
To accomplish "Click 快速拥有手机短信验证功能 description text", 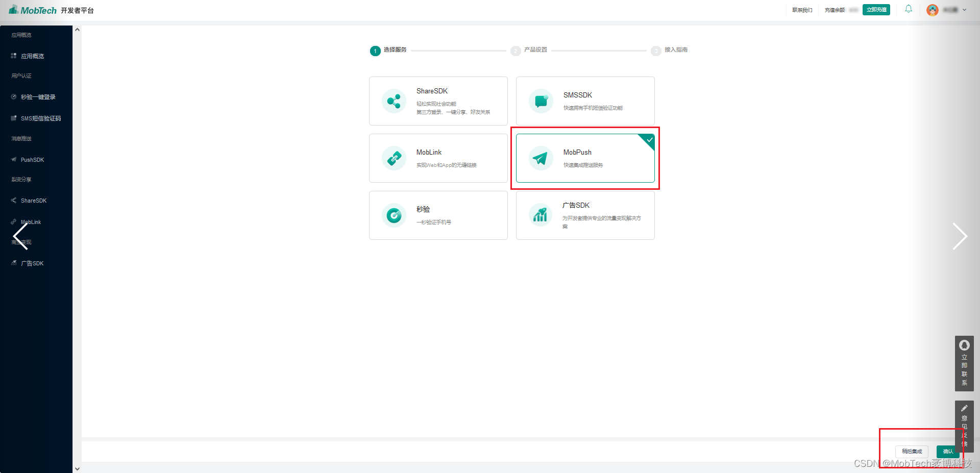I will pyautogui.click(x=593, y=108).
